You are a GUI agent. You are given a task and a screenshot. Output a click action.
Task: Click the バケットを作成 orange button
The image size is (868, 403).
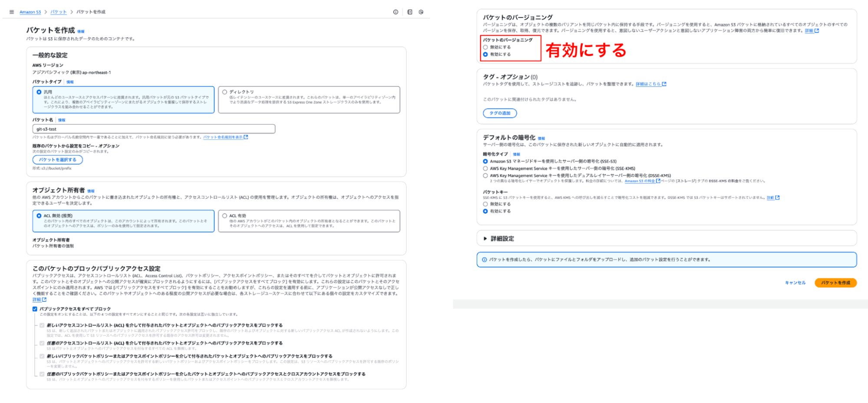coord(835,283)
